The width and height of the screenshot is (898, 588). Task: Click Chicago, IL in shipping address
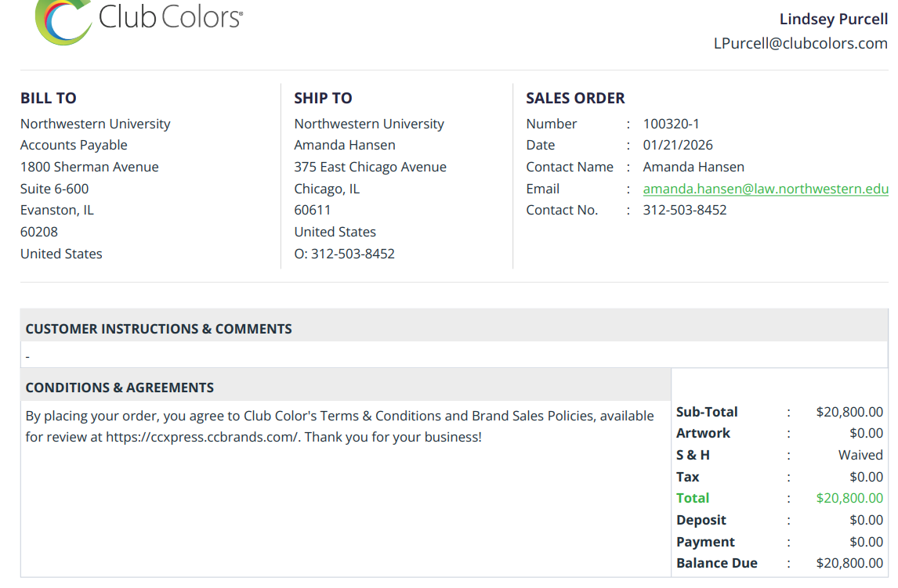point(327,189)
